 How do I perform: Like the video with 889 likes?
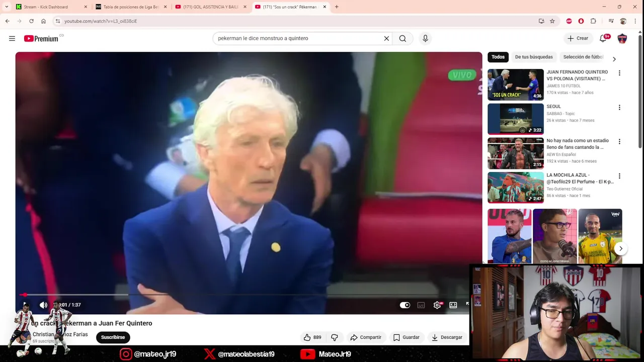(x=312, y=337)
